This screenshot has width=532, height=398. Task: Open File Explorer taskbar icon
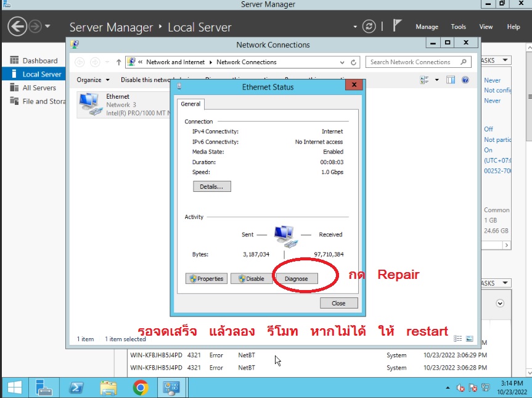[108, 388]
